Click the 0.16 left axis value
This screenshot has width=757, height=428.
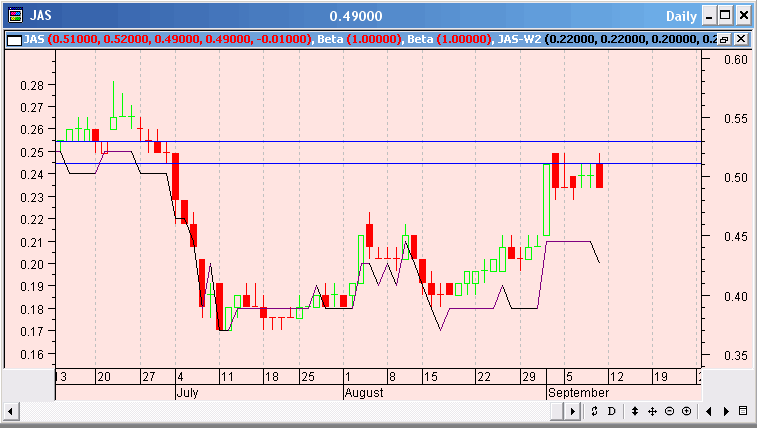click(x=32, y=354)
